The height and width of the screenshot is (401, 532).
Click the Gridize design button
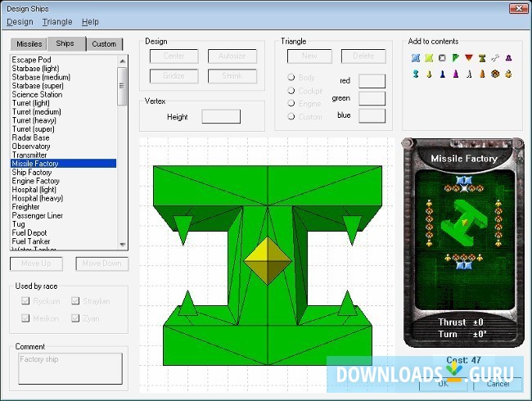coord(174,76)
